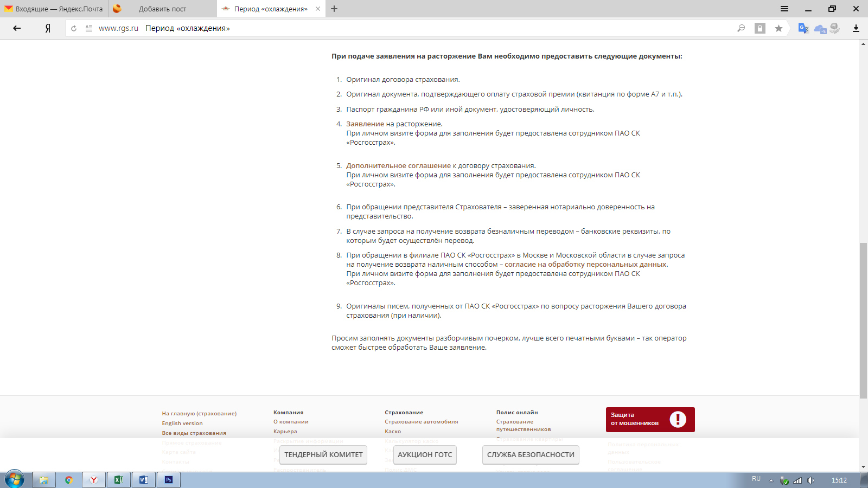Open the О компании footer link

[291, 421]
